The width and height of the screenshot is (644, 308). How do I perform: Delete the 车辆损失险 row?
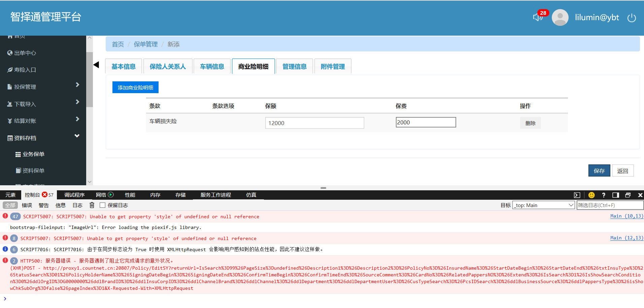[530, 123]
